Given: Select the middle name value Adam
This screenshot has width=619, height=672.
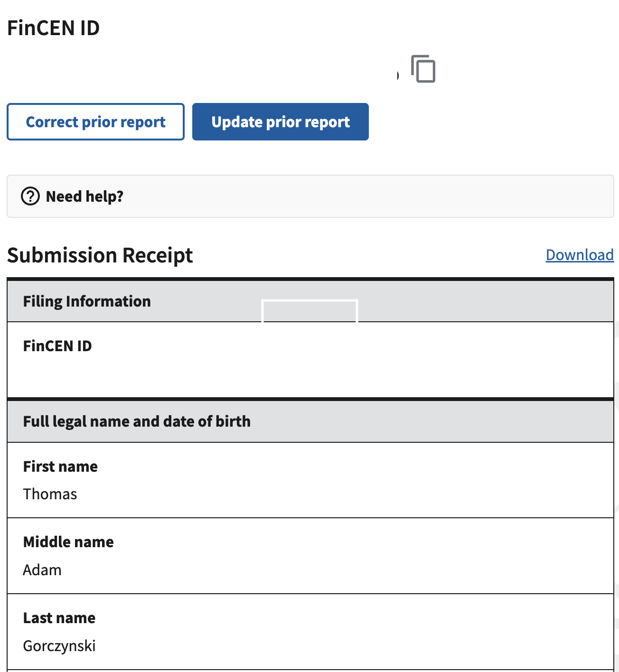Looking at the screenshot, I should (42, 570).
